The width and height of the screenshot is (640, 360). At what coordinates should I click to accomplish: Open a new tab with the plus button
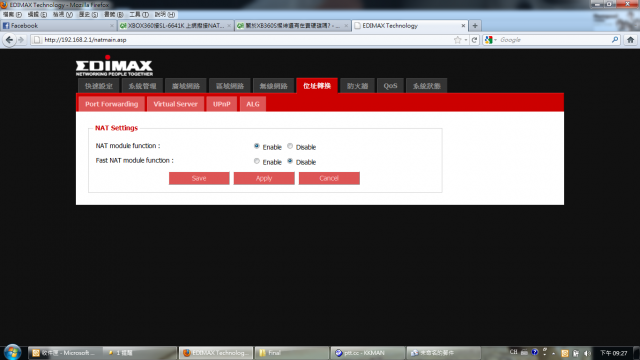point(475,26)
